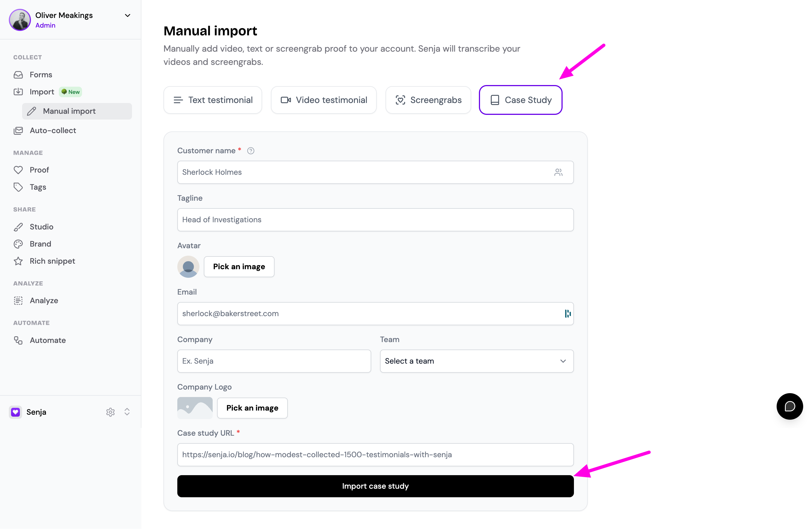This screenshot has width=812, height=529.
Task: Click the avatar placeholder thumbnail
Action: coord(188,267)
